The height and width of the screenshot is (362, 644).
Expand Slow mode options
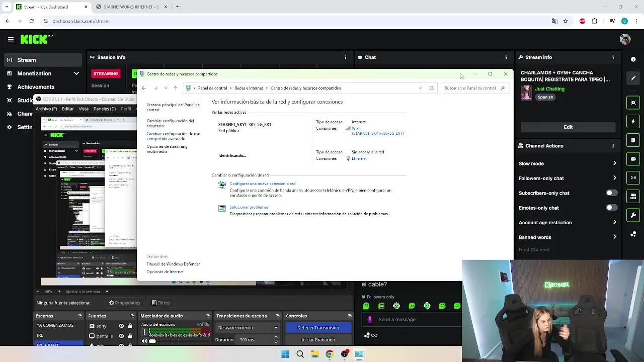point(614,163)
